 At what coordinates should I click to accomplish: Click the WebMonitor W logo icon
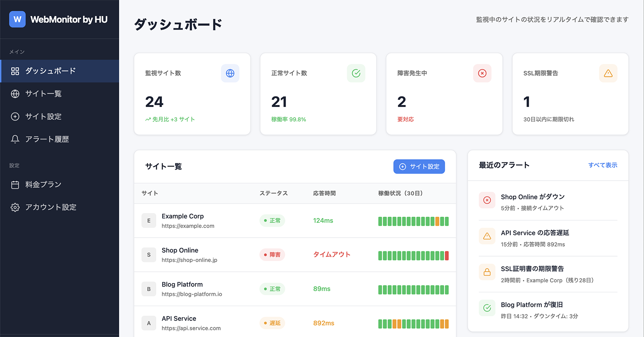click(x=17, y=19)
